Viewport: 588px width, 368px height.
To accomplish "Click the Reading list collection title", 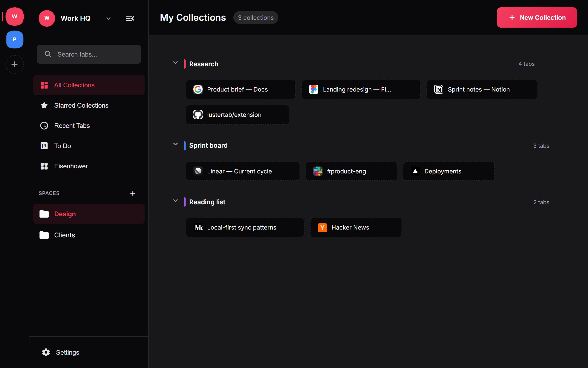I will pos(207,202).
